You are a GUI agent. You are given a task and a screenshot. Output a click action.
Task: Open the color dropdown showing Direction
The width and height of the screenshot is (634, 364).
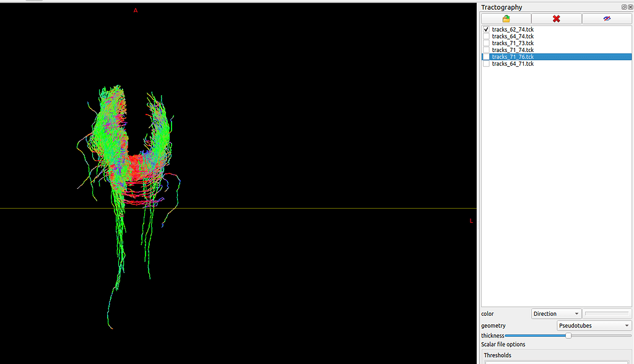coord(555,313)
